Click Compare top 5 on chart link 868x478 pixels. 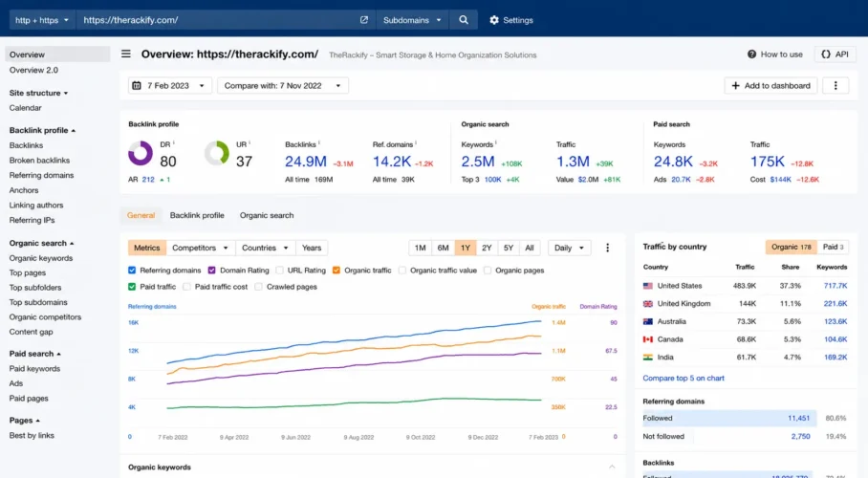(x=684, y=378)
